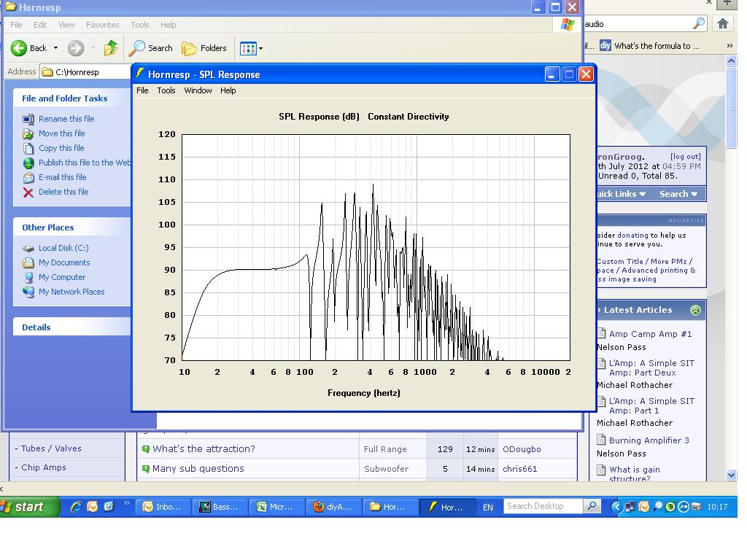Click the browser search field containing audio
The image size is (747, 560).
[638, 24]
